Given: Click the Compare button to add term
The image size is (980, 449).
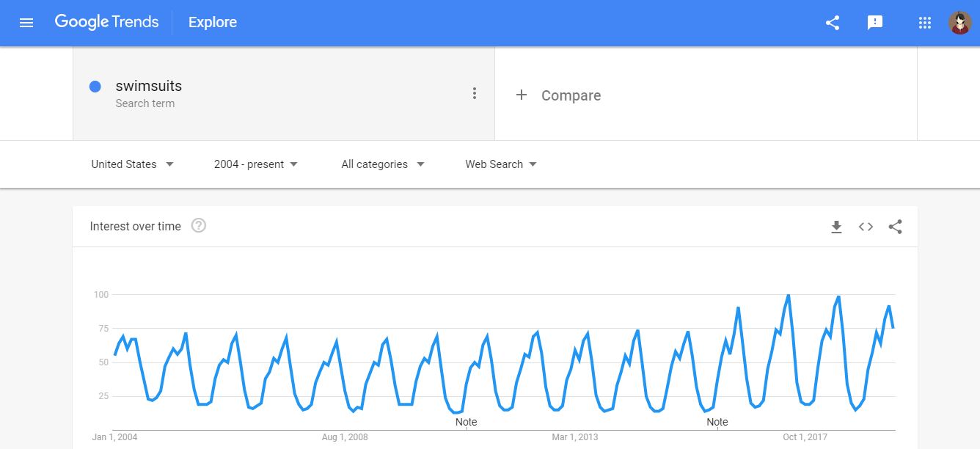Looking at the screenshot, I should [x=559, y=95].
